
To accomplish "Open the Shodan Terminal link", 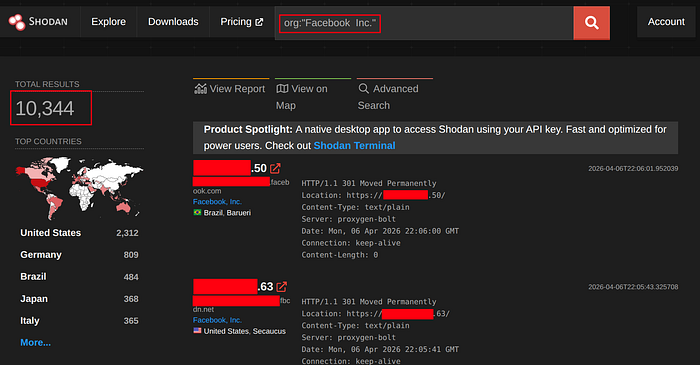I will pos(354,146).
